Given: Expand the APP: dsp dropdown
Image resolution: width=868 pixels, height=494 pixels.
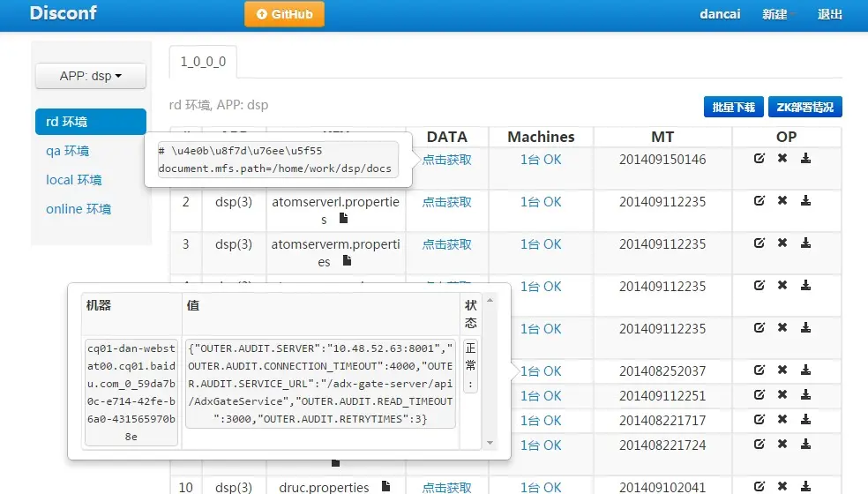Looking at the screenshot, I should coord(91,76).
